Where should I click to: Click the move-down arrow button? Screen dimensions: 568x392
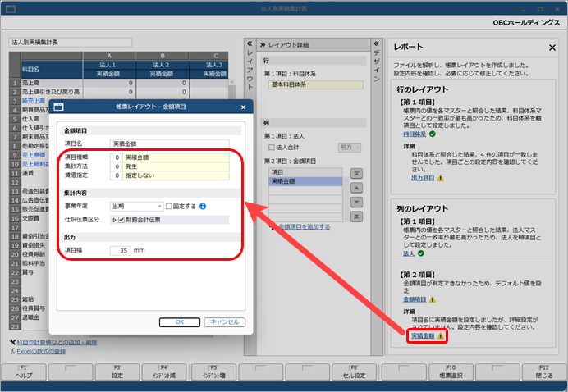[356, 202]
